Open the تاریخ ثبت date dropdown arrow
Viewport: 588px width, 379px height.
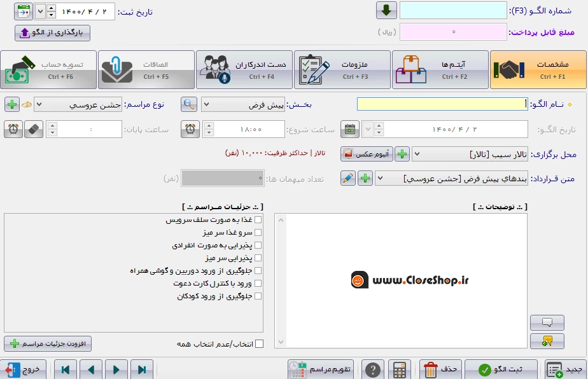pos(41,11)
